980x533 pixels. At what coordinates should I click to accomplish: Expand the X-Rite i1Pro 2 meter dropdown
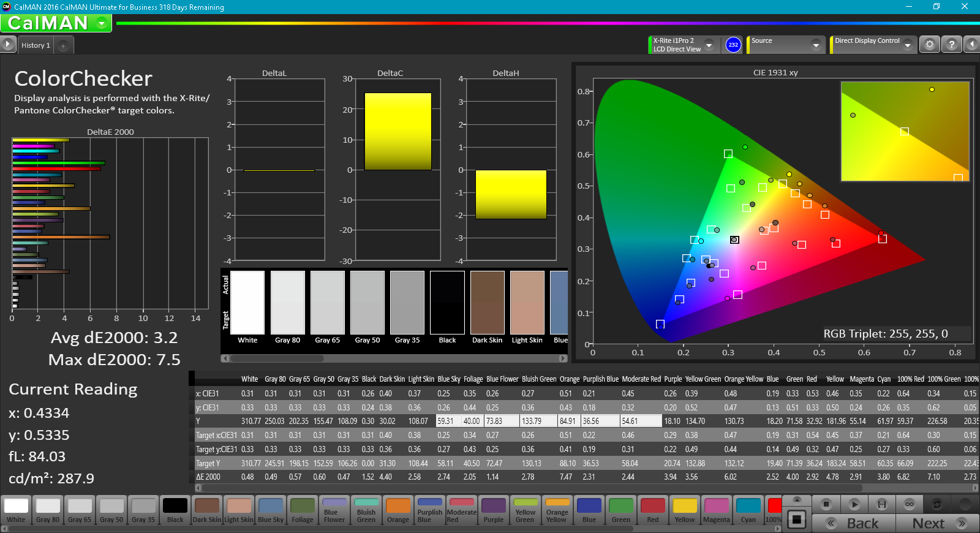[709, 45]
